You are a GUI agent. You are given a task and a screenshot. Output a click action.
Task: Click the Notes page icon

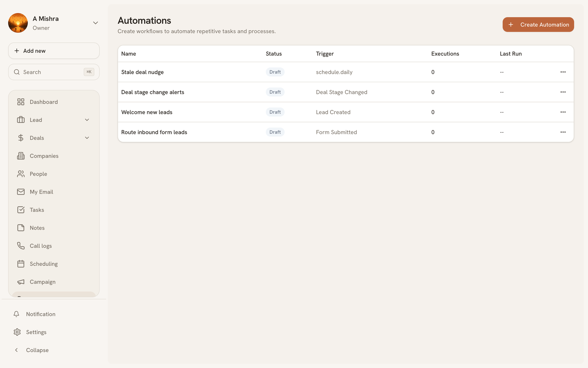point(21,228)
